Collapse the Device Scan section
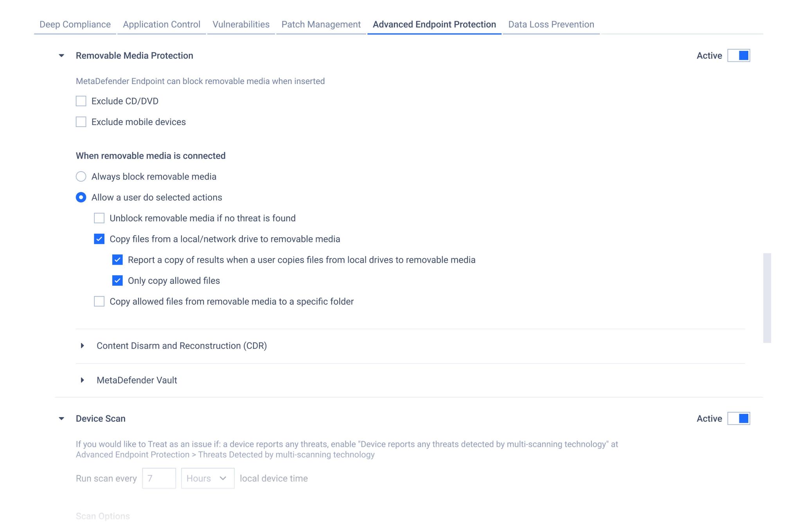The image size is (798, 532). 61,419
